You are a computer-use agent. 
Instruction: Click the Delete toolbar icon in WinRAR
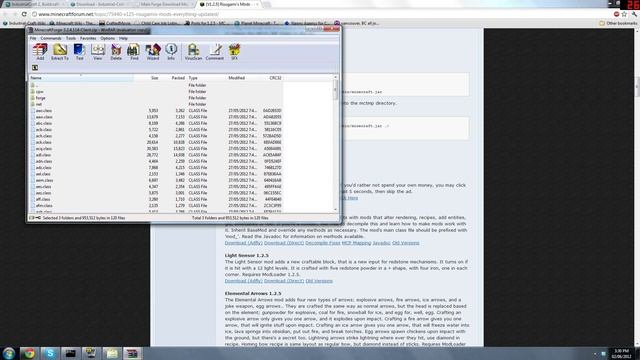tap(116, 52)
